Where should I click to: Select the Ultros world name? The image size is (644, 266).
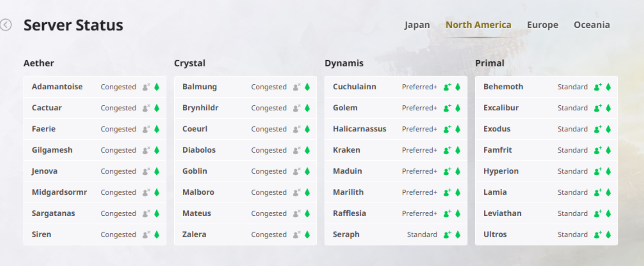(495, 234)
